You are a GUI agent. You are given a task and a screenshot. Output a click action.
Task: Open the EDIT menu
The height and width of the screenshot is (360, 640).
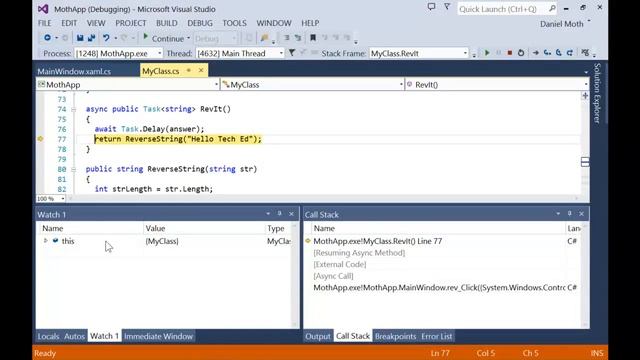pos(69,23)
